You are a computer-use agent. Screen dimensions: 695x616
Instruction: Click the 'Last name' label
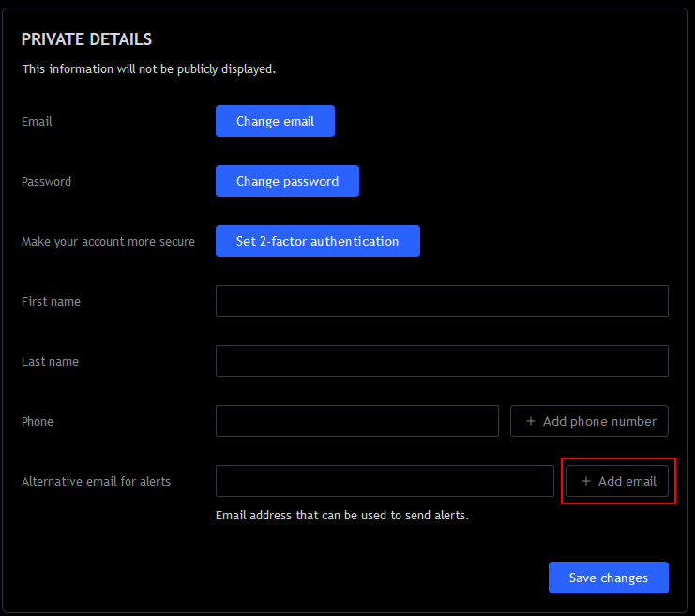pyautogui.click(x=50, y=362)
